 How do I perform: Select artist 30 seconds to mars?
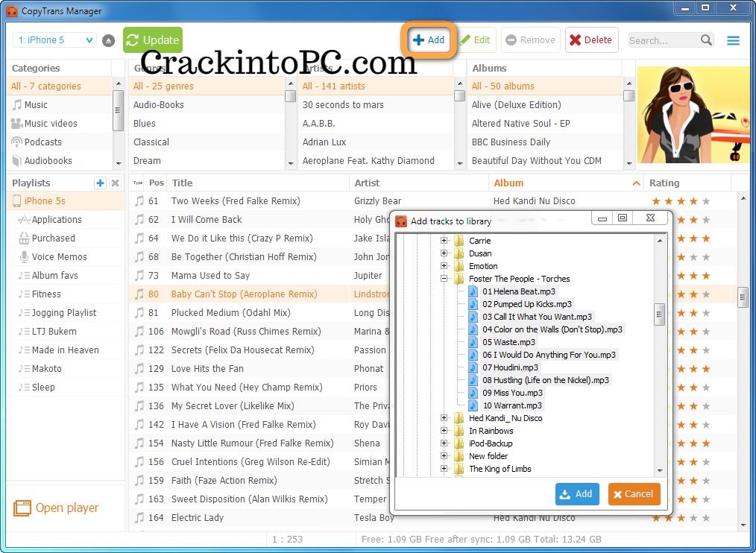[376, 104]
